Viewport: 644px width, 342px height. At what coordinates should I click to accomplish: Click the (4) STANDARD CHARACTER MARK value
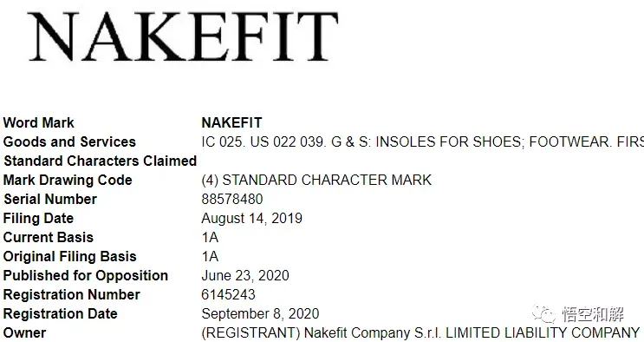click(x=316, y=180)
